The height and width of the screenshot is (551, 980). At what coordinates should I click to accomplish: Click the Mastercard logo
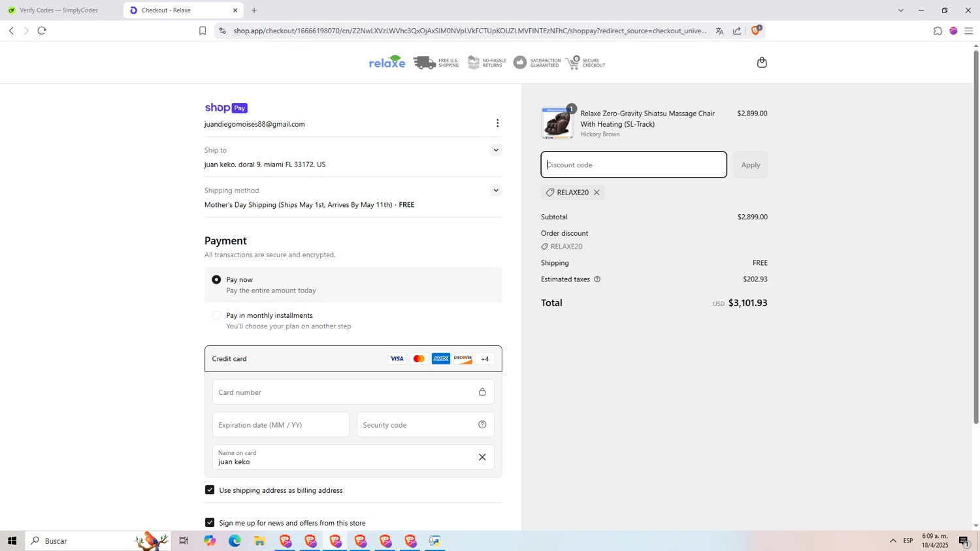pyautogui.click(x=419, y=359)
